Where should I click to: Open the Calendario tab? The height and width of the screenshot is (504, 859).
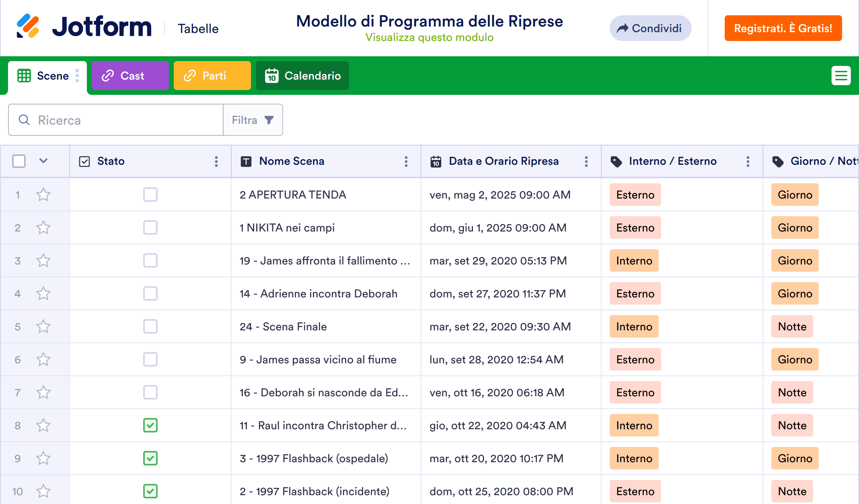pos(302,76)
